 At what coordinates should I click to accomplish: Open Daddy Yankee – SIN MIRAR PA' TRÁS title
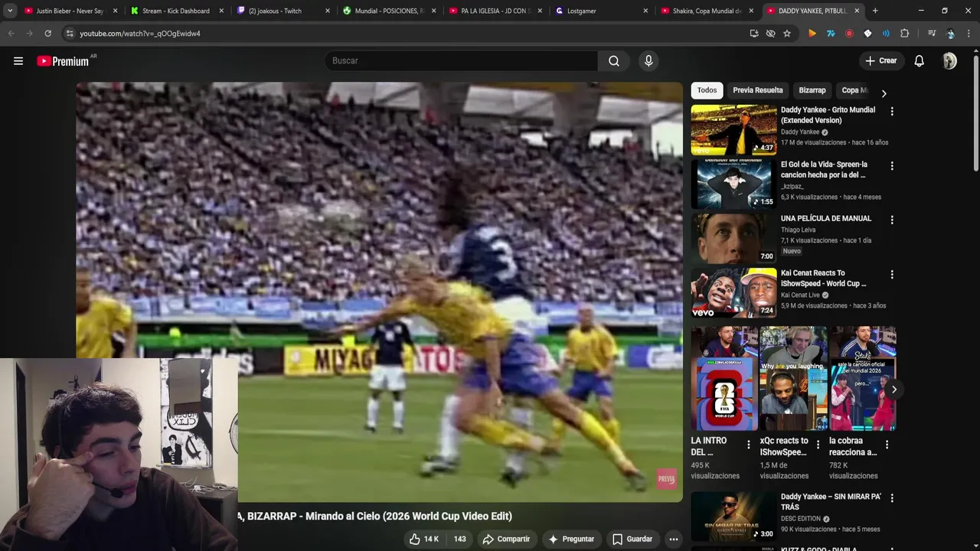tap(831, 502)
